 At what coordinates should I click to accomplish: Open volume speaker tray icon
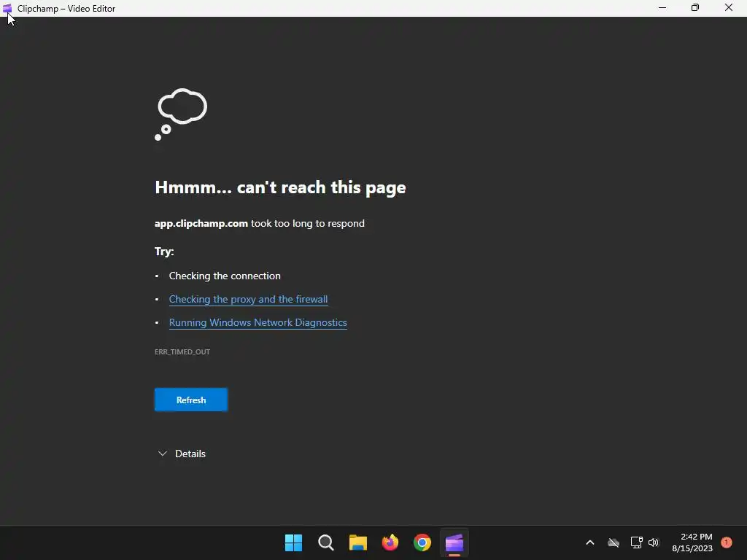coord(654,542)
